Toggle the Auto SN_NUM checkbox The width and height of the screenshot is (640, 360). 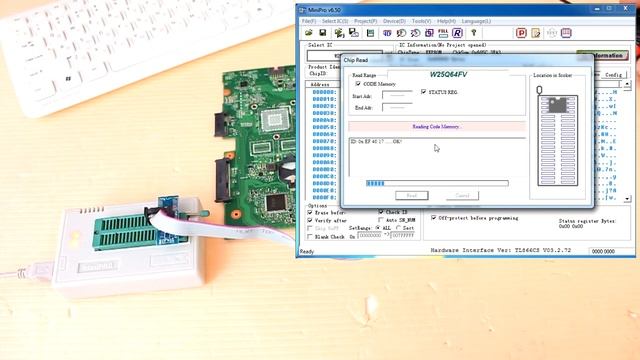coord(381,220)
